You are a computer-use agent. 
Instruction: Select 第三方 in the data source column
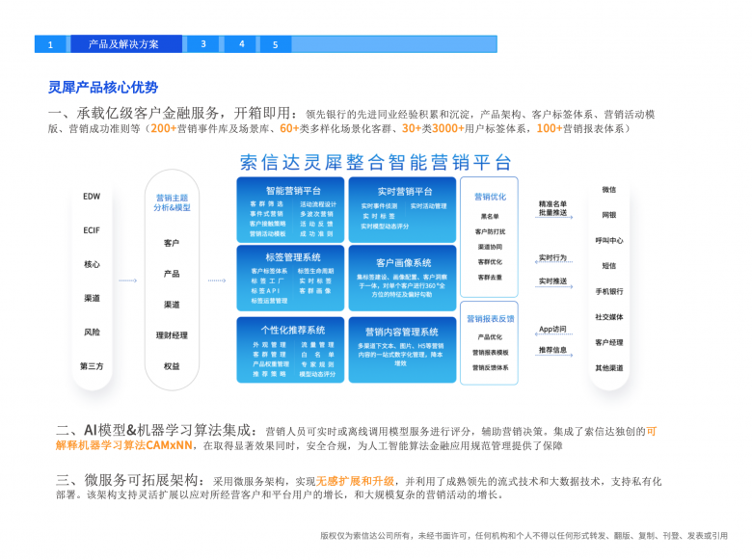pyautogui.click(x=92, y=366)
